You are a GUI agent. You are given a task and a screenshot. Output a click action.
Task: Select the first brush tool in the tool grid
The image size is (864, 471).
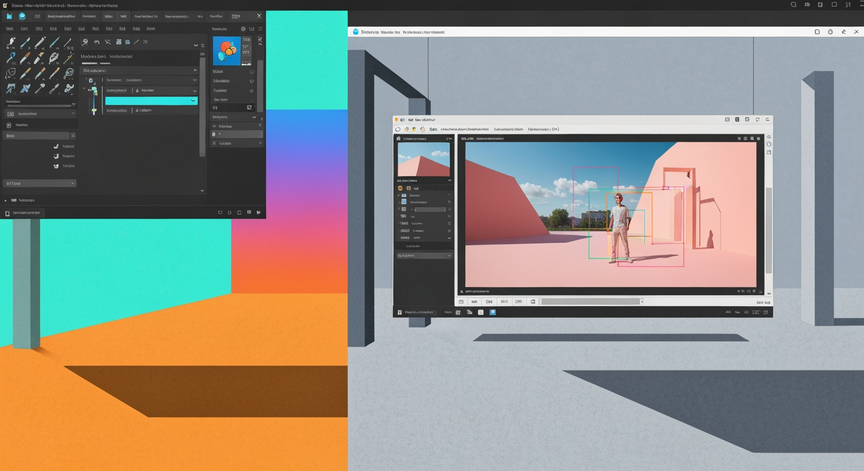tap(11, 42)
